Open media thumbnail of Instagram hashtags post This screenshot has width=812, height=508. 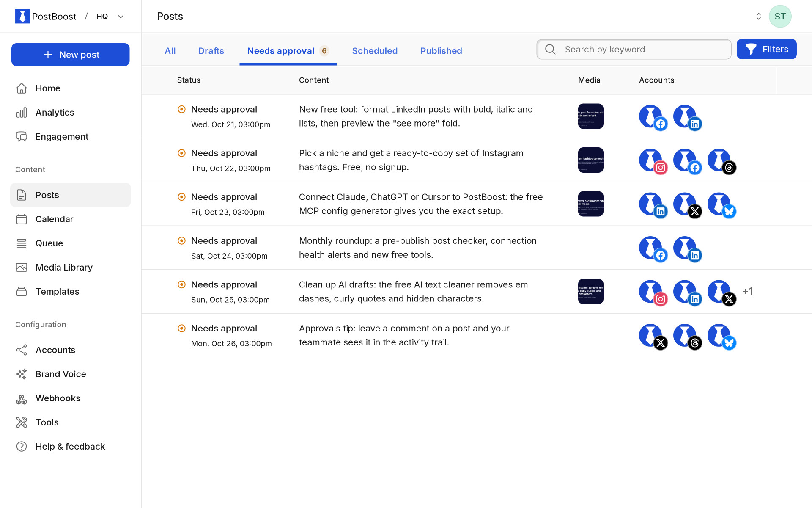[x=590, y=160]
